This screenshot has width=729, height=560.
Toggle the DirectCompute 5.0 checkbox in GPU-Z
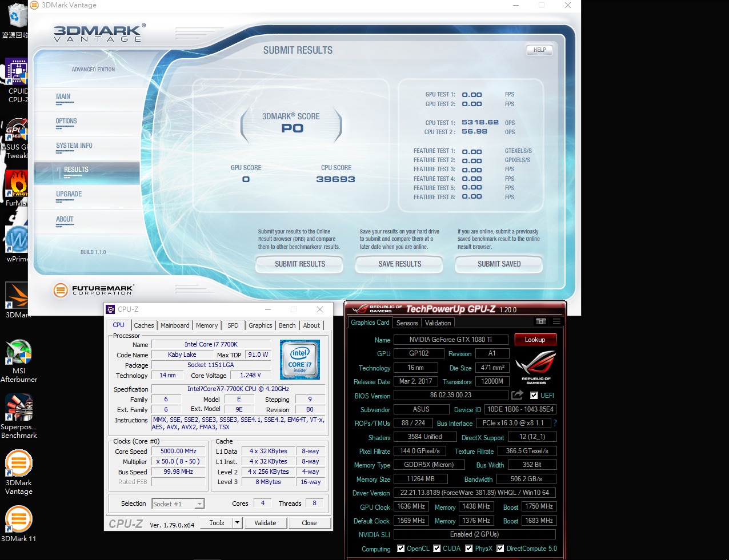click(500, 549)
